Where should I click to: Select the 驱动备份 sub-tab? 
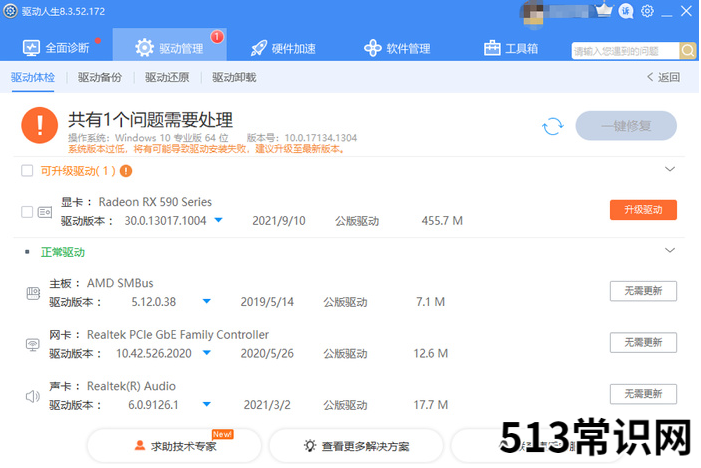tap(100, 77)
